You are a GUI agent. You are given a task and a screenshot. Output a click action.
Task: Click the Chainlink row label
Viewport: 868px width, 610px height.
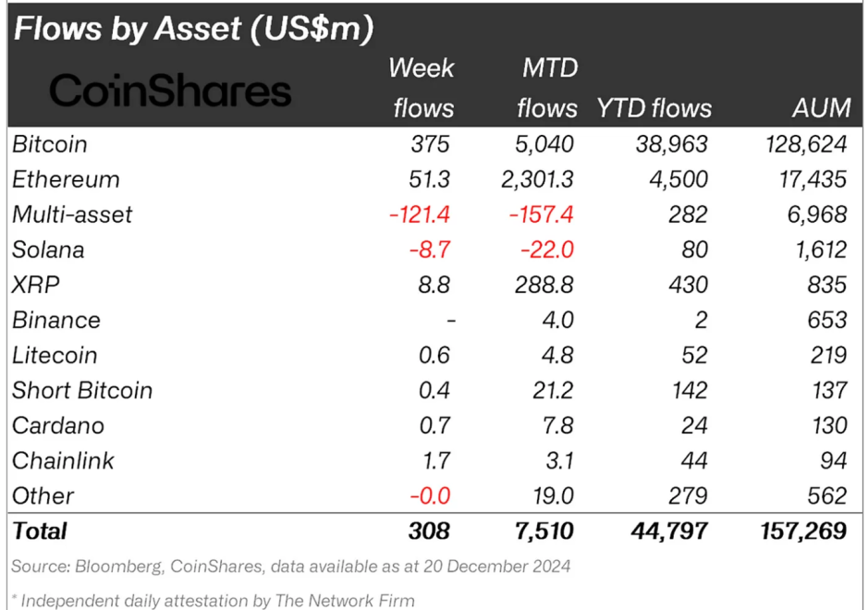[x=63, y=460]
